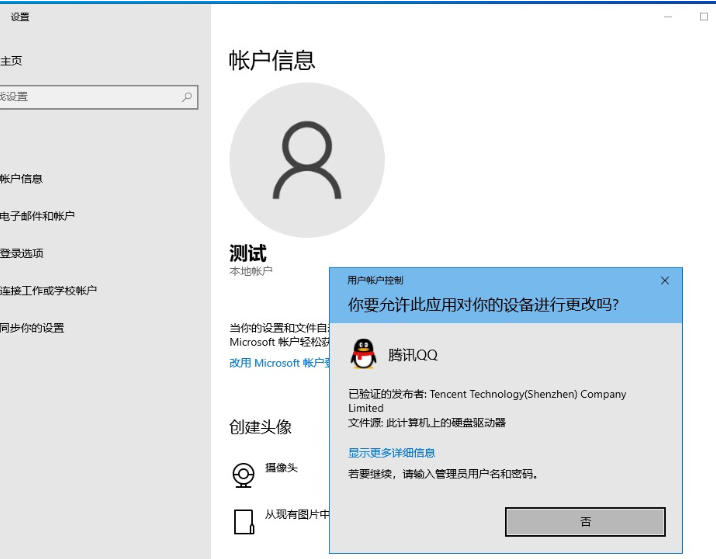Click the 查找设置 search field
This screenshot has width=716, height=559.
90,97
